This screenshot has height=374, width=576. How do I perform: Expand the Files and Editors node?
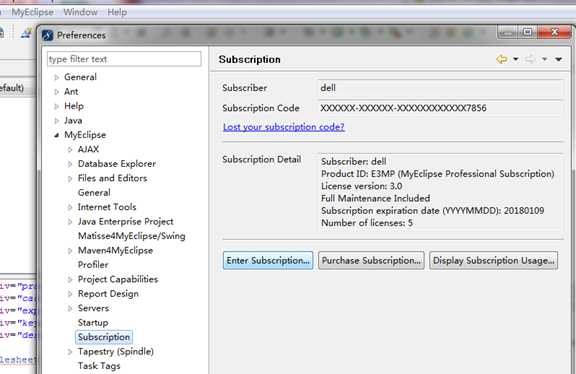tap(70, 179)
